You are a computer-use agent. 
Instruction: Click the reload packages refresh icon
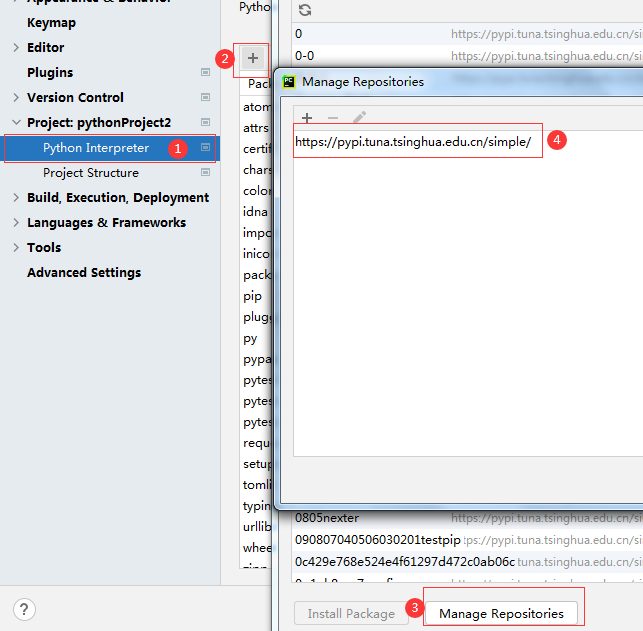click(305, 10)
